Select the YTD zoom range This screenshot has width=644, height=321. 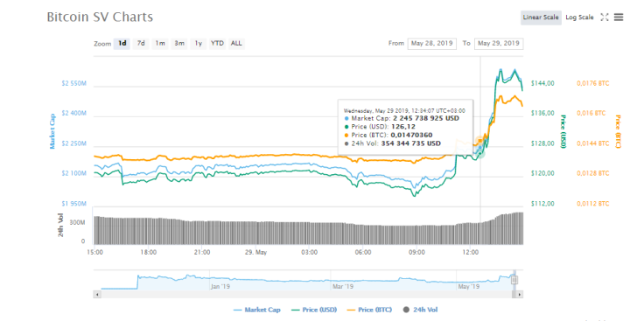[218, 44]
